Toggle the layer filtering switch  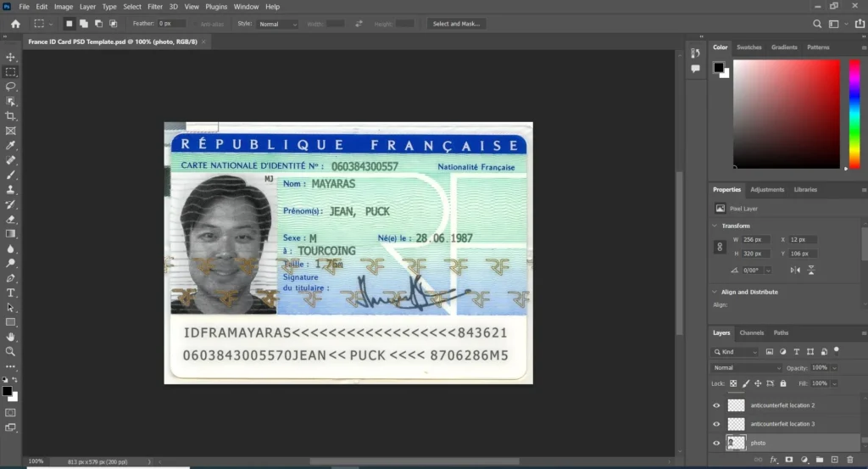coord(837,350)
